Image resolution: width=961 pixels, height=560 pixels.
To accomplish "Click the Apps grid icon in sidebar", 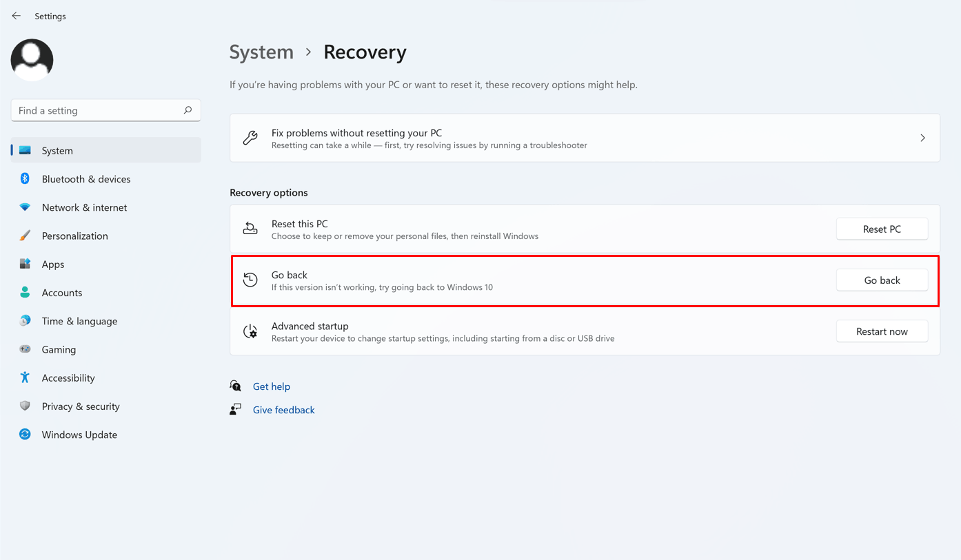I will pyautogui.click(x=25, y=264).
